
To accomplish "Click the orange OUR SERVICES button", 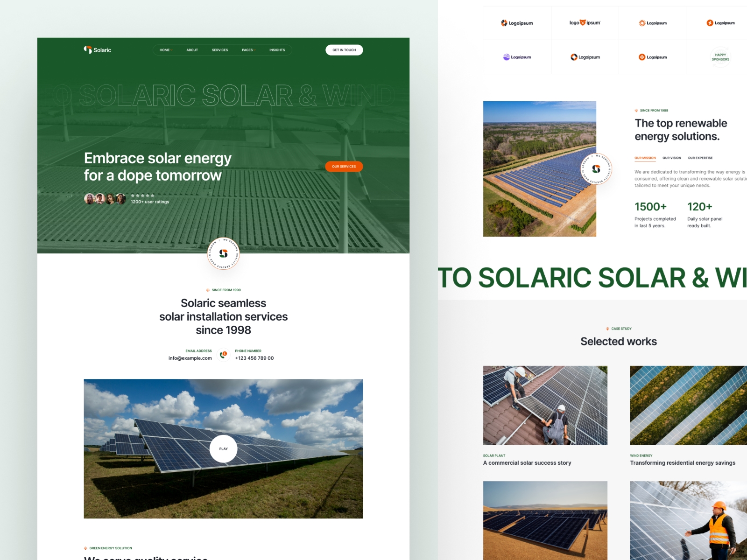I will tap(344, 166).
